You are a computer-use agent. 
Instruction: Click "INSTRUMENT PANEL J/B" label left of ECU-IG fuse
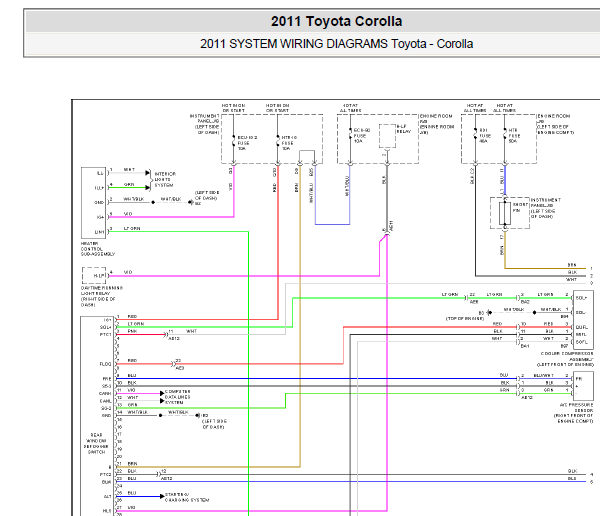[x=205, y=124]
